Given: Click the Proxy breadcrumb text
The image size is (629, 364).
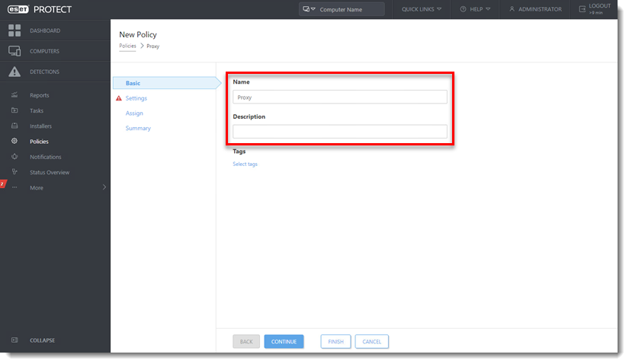Looking at the screenshot, I should (x=152, y=46).
